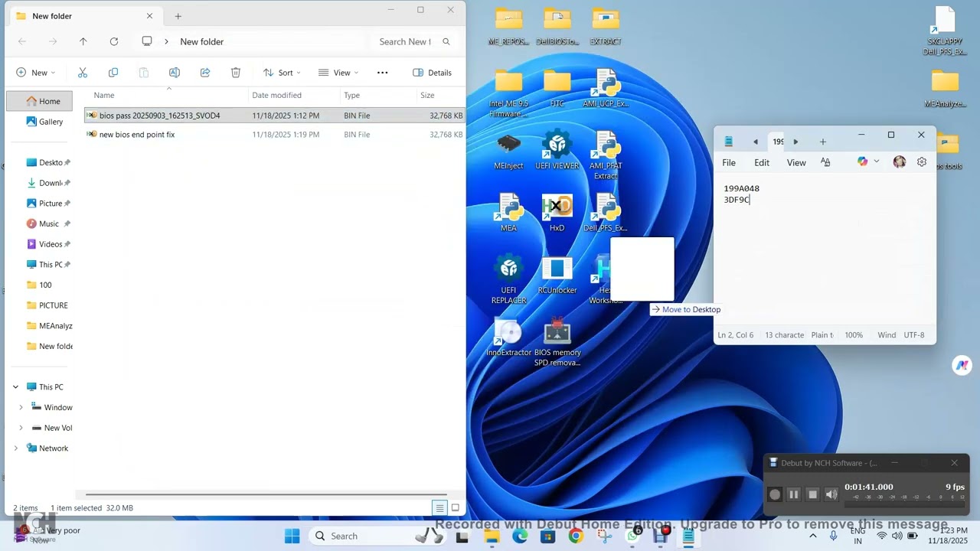Select the FITC desktop folder
The image size is (980, 551).
click(x=557, y=88)
